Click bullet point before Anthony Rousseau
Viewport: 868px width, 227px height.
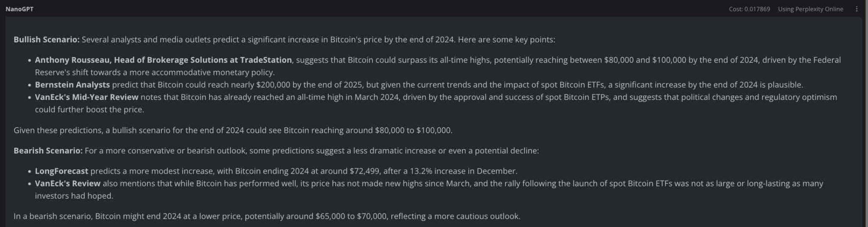[x=30, y=60]
